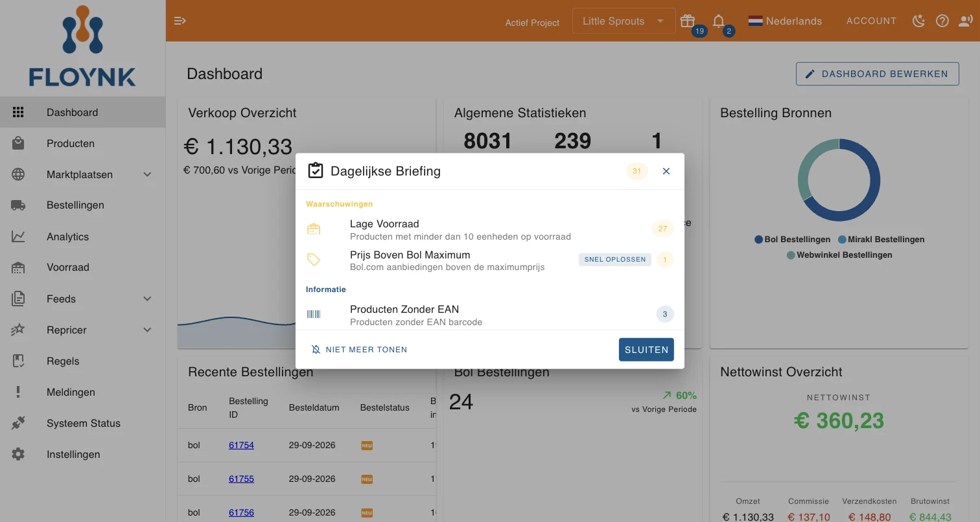Open the Dashboard menu item
Viewport: 980px width, 522px height.
point(83,112)
